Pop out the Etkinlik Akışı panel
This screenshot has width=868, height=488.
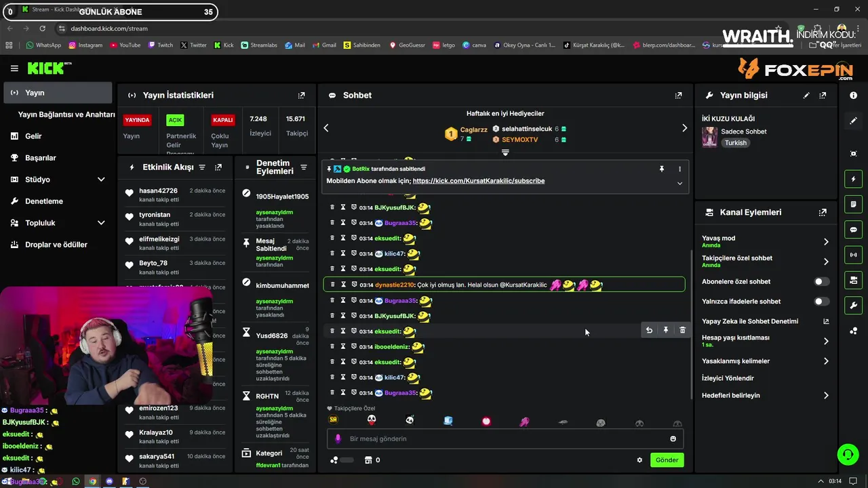click(x=218, y=167)
